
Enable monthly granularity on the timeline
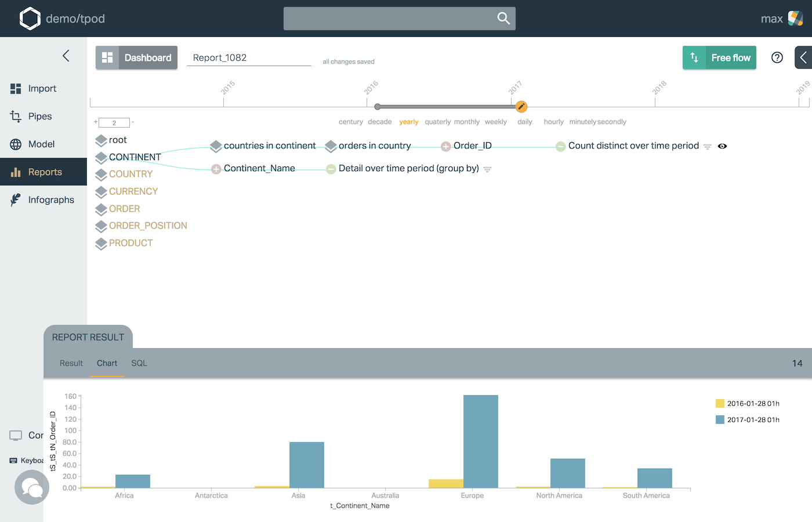(467, 122)
